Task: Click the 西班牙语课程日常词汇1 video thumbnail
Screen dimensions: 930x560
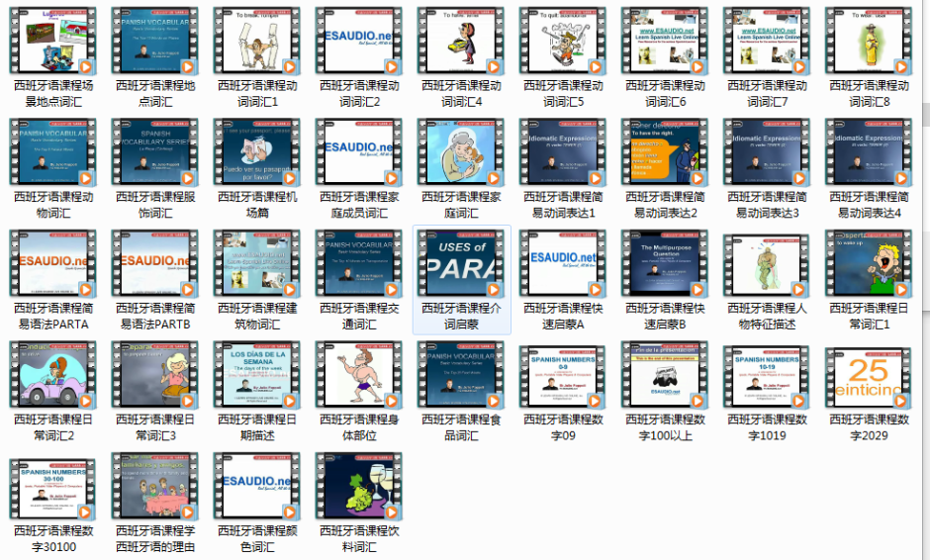Action: [x=868, y=263]
